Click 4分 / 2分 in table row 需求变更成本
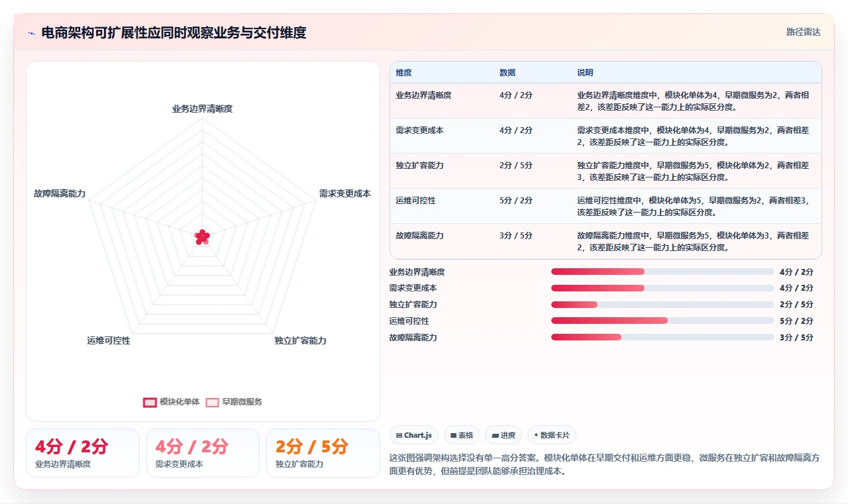848x504 pixels. (516, 130)
